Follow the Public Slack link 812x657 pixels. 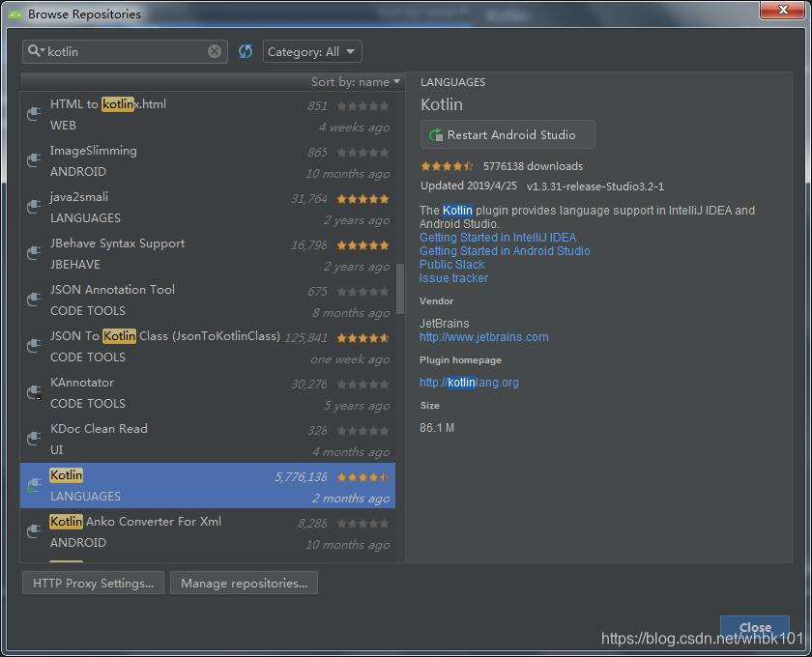click(x=452, y=265)
